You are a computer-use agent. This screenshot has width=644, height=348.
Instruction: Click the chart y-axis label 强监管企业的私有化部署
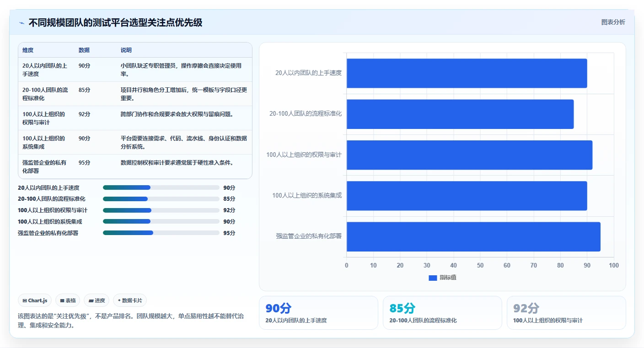pos(309,236)
